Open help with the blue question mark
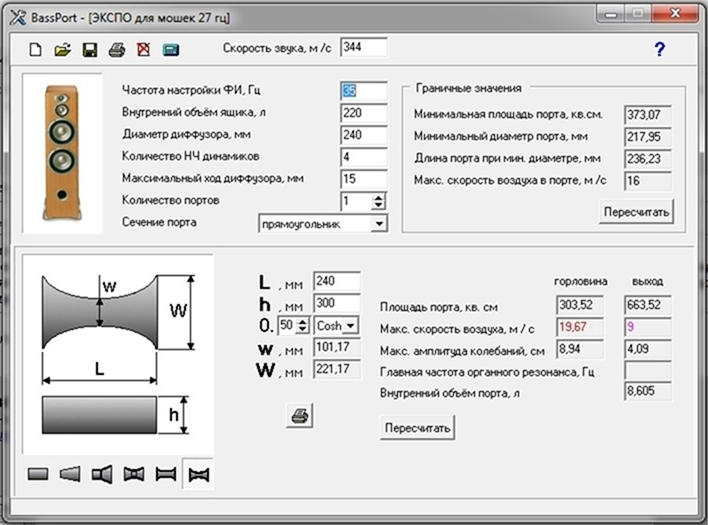Viewport: 708px width, 525px height. tap(660, 49)
